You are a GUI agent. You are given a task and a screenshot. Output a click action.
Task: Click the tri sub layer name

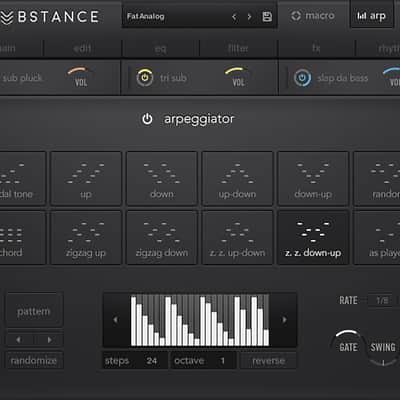click(173, 78)
